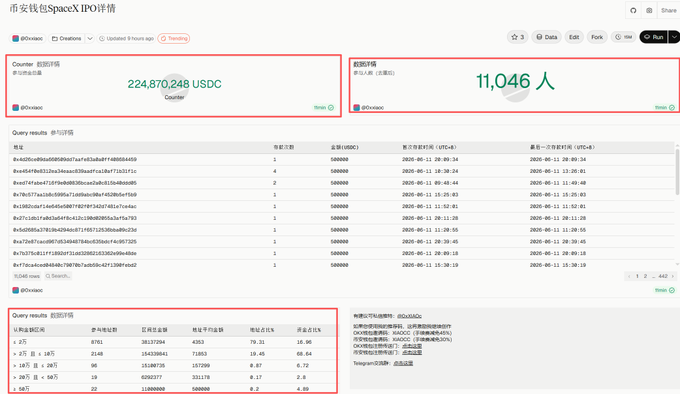Open the 15M schedule clock button

pyautogui.click(x=624, y=37)
